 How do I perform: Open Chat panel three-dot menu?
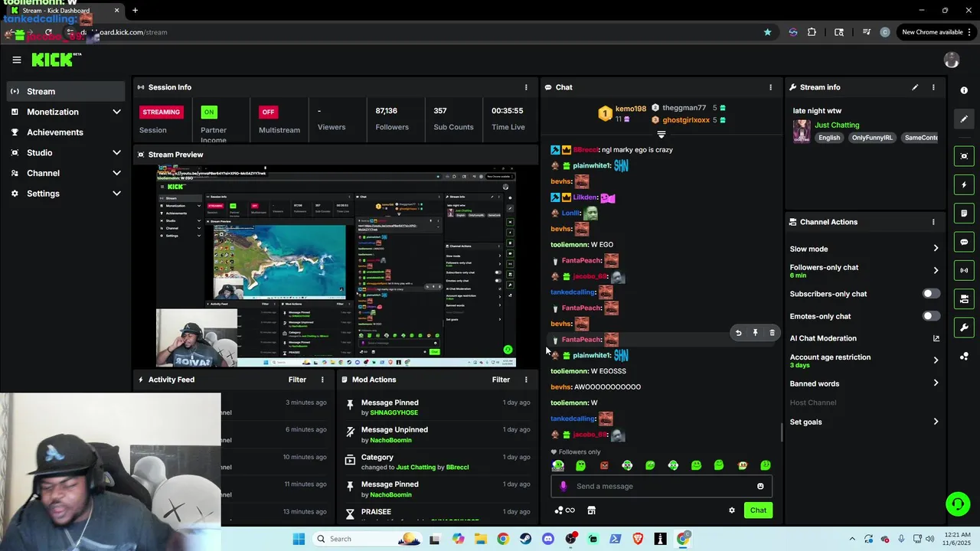[x=770, y=87]
